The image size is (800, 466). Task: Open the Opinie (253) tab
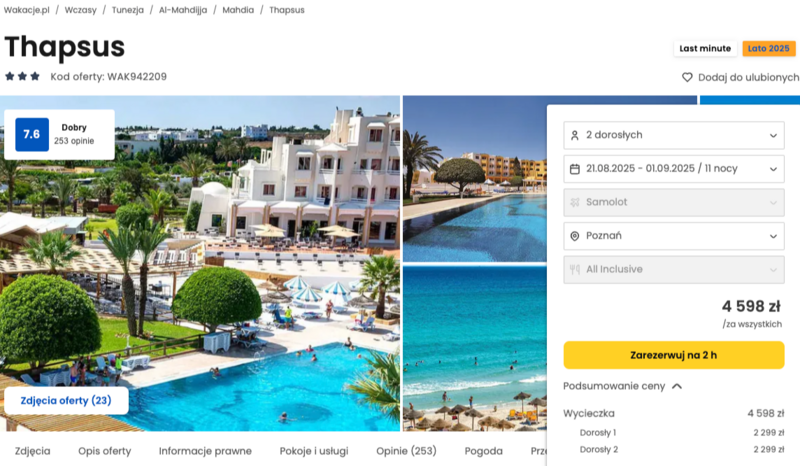(406, 451)
